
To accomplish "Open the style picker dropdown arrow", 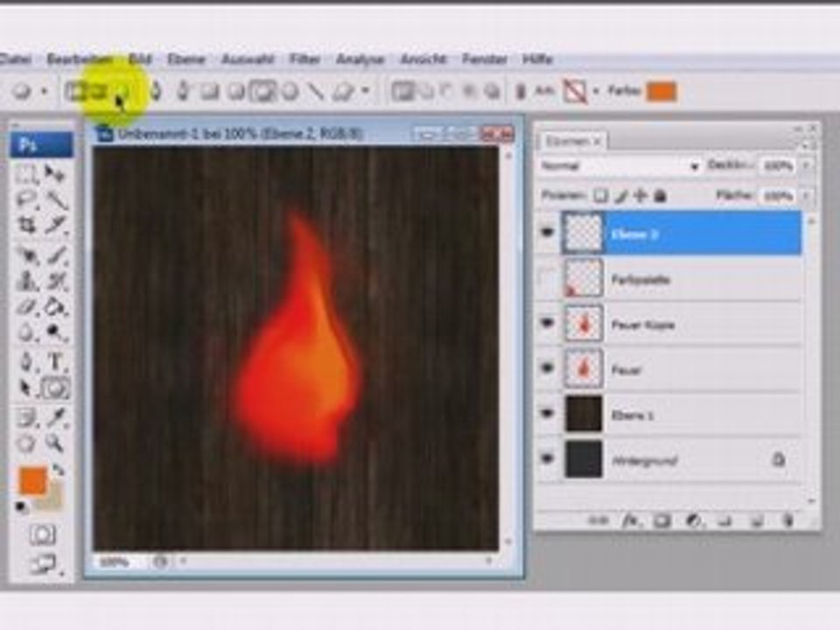I will (596, 92).
